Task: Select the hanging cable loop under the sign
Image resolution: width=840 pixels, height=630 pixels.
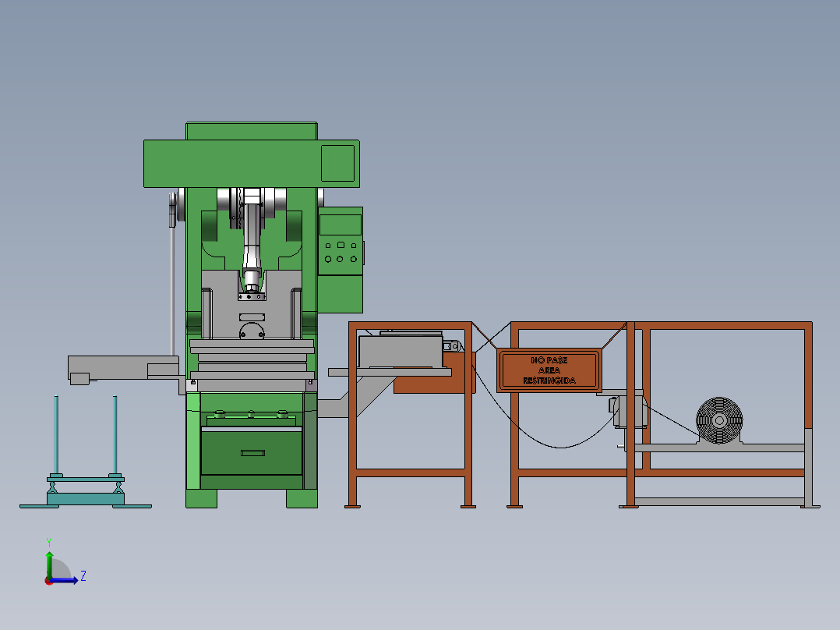Action: 559,447
